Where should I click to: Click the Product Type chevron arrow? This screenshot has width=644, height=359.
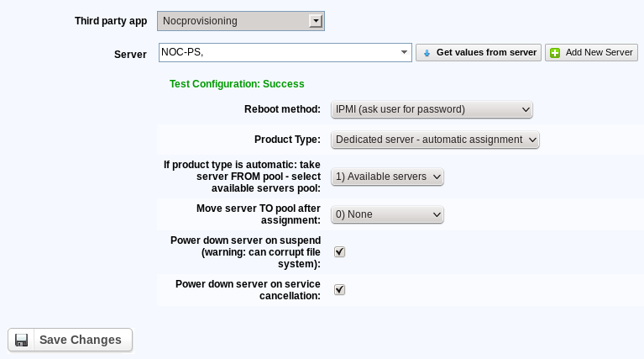(x=532, y=140)
